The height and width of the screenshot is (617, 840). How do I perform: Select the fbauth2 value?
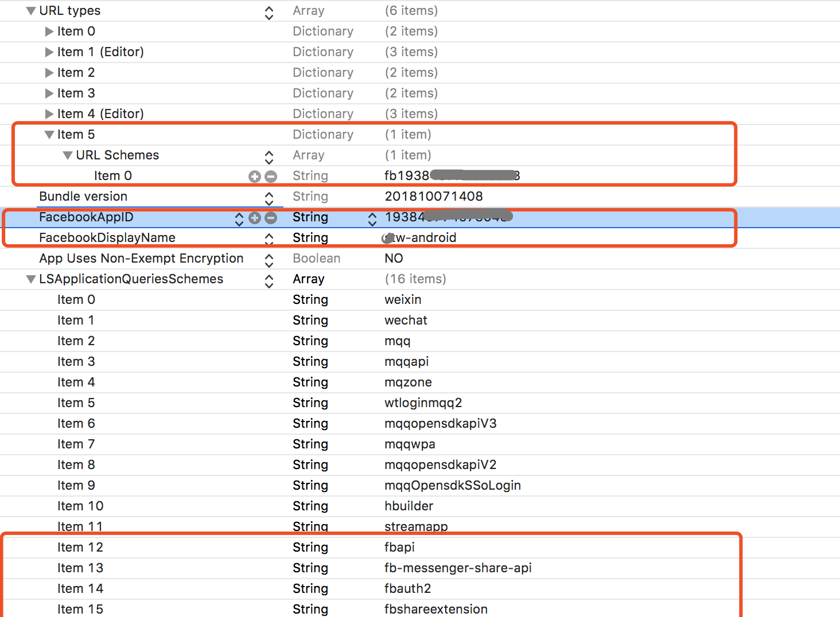[407, 589]
